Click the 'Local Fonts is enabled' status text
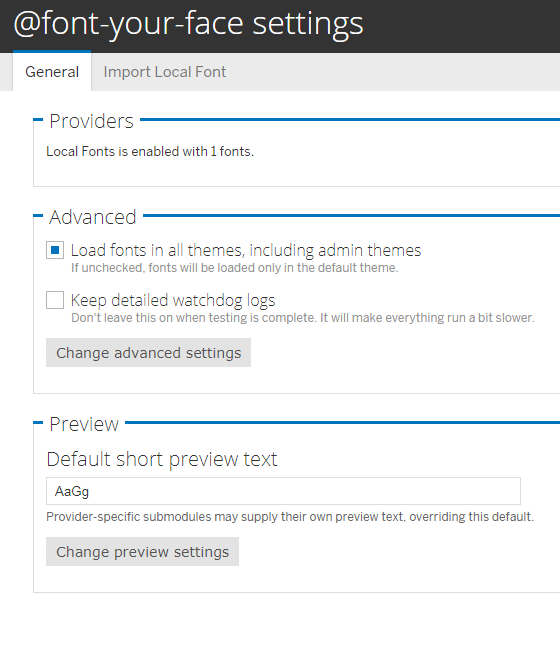 coord(150,151)
